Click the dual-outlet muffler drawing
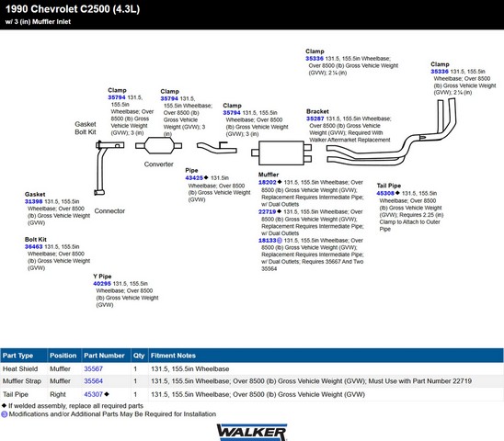 (x=281, y=153)
